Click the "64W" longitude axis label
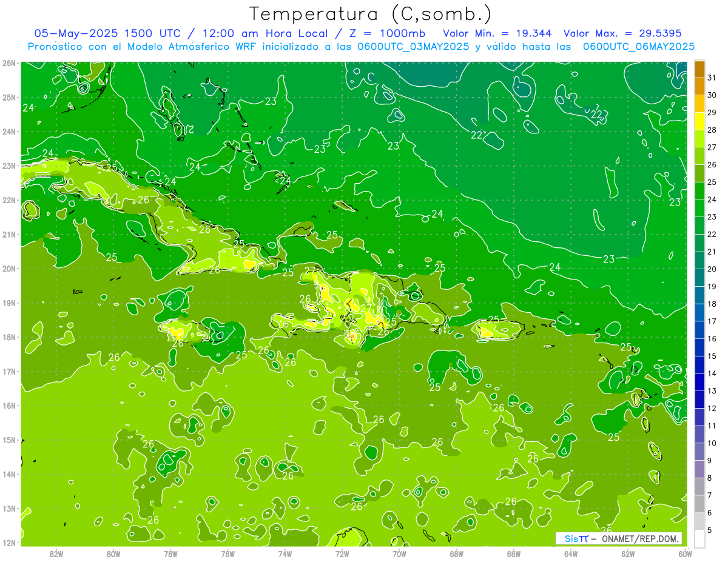 point(571,554)
